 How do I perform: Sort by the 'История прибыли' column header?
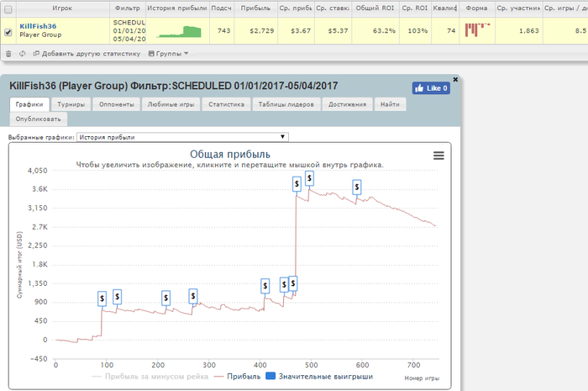click(x=177, y=8)
